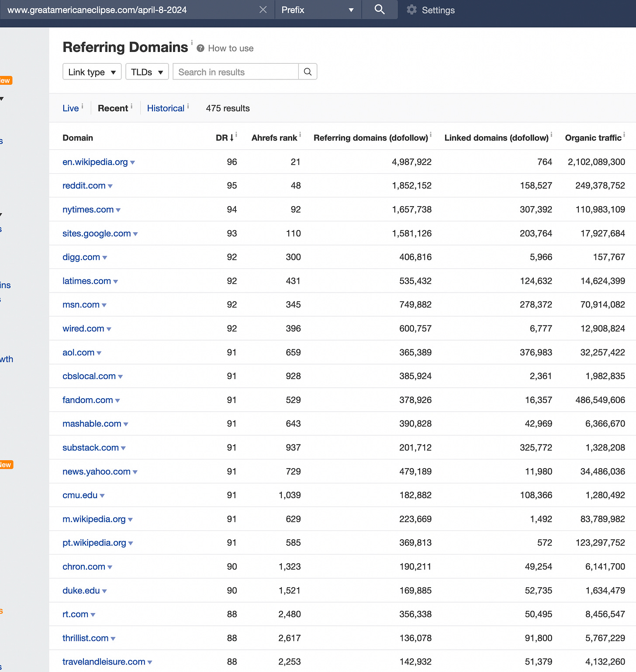The height and width of the screenshot is (672, 636).
Task: Click travelandleisure.com organic traffic 4,132,260
Action: 605,662
